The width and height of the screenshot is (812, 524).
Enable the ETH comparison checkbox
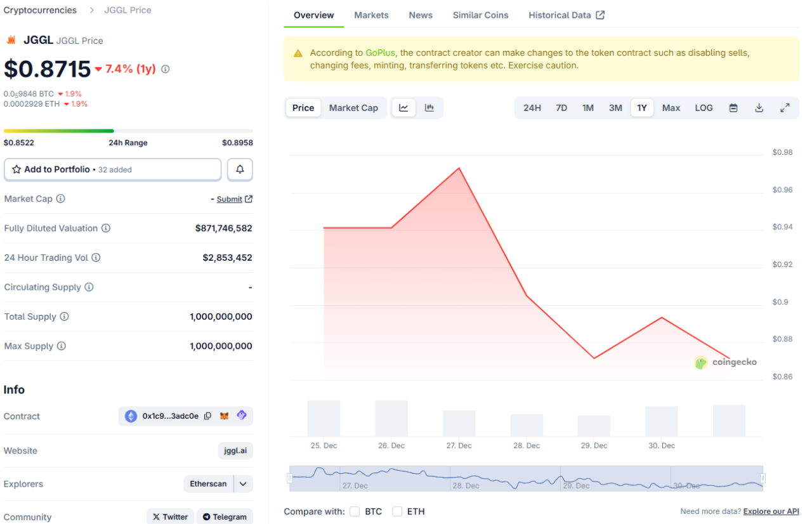397,511
